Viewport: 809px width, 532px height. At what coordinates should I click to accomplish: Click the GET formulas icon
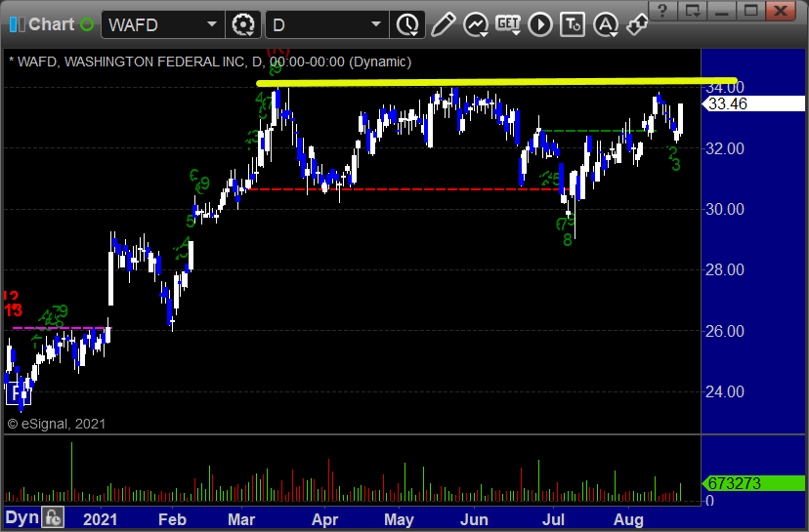pyautogui.click(x=508, y=24)
